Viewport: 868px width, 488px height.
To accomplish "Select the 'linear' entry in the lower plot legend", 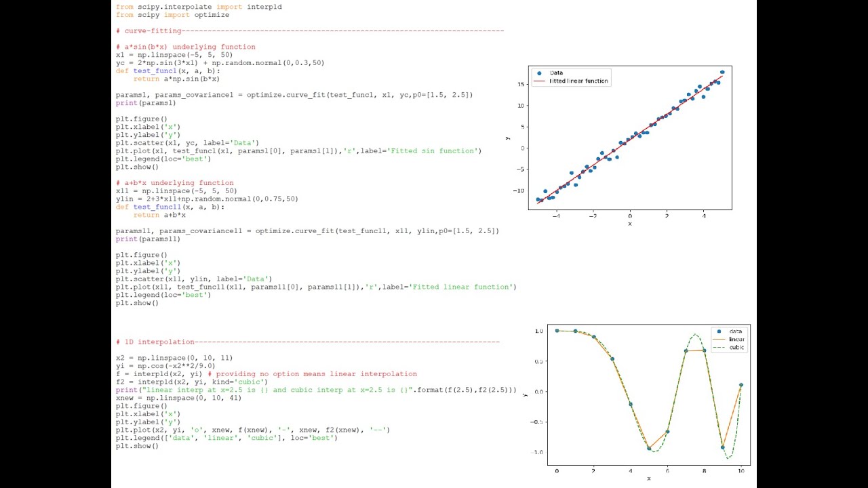I will pos(728,339).
